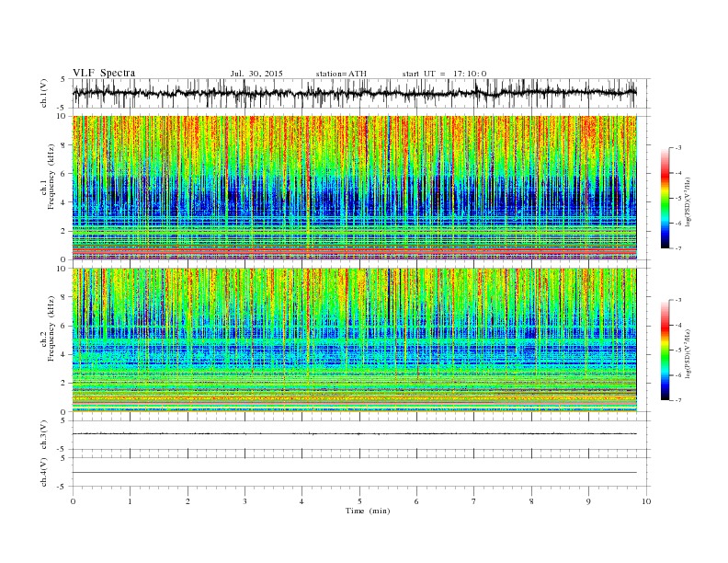Click the flat ch.4 voltage trace line
The height and width of the screenshot is (563, 728).
tap(355, 473)
